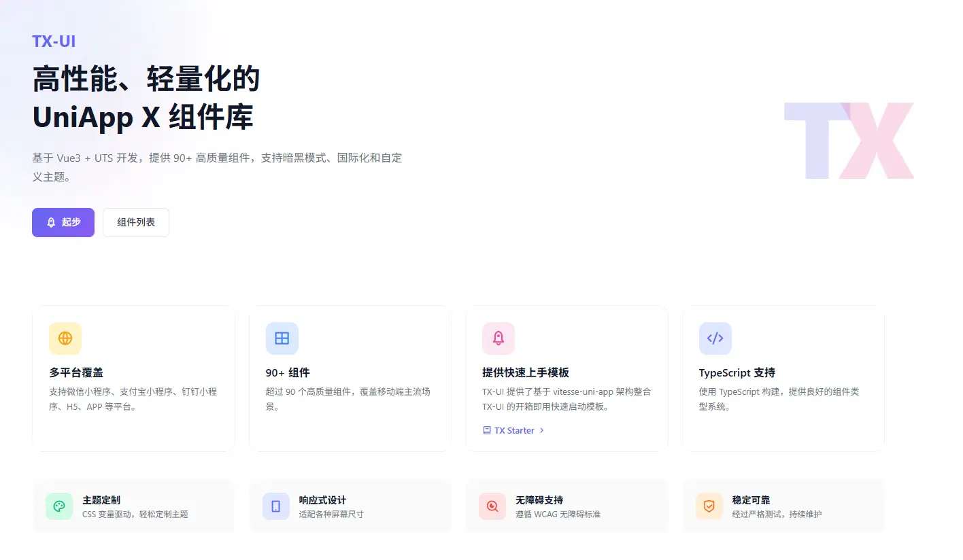Click the 主题定制 feature label
Image resolution: width=963 pixels, height=560 pixels.
click(x=101, y=500)
